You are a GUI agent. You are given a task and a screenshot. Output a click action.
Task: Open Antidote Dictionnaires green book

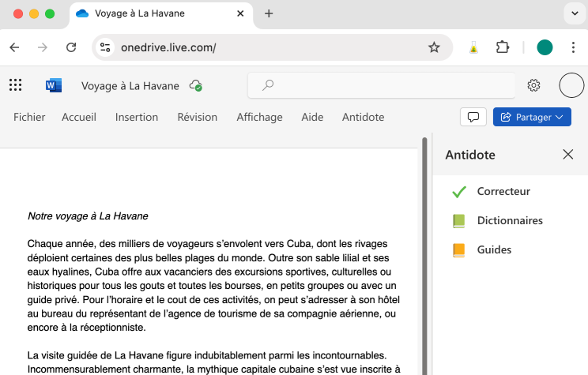pyautogui.click(x=459, y=221)
